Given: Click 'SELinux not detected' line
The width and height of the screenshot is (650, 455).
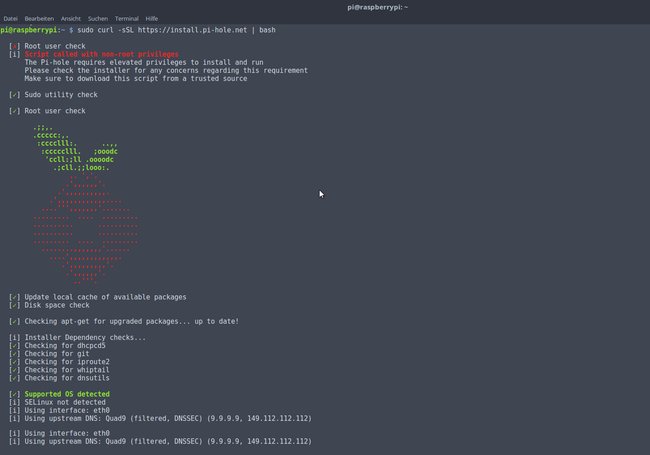Looking at the screenshot, I should (x=65, y=402).
